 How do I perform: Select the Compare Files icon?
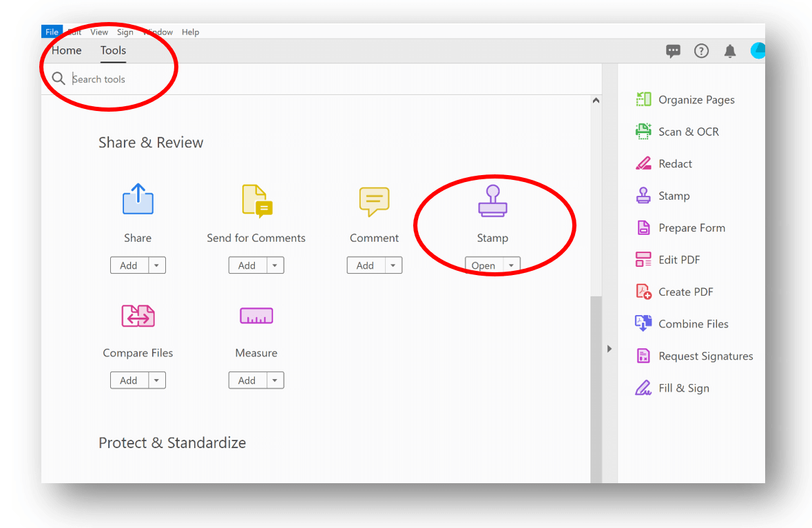coord(138,316)
